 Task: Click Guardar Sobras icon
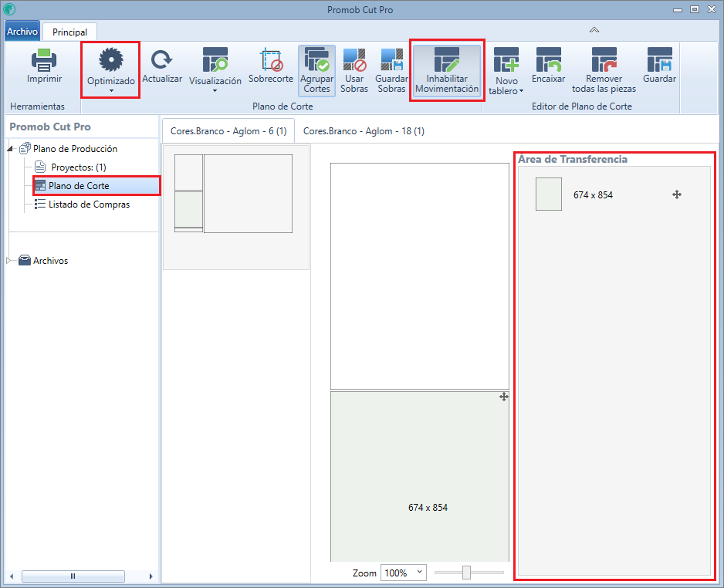click(x=391, y=60)
